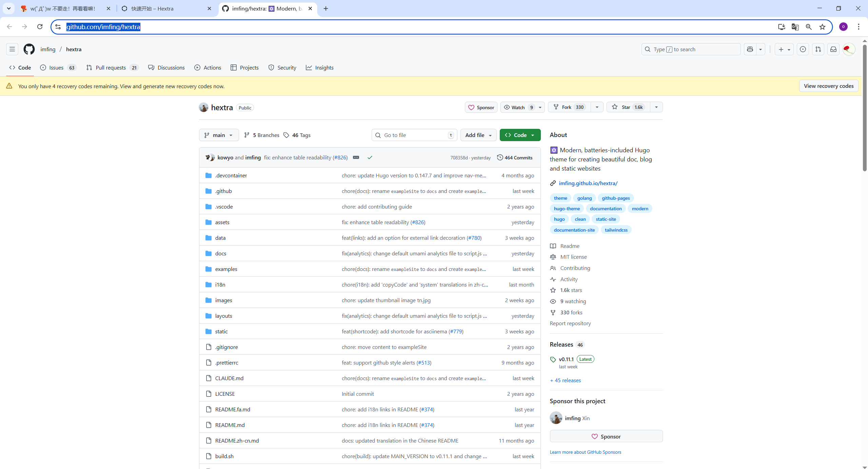Viewport: 868px width, 469px height.
Task: Toggle Watch on hextra repository
Action: 518,107
